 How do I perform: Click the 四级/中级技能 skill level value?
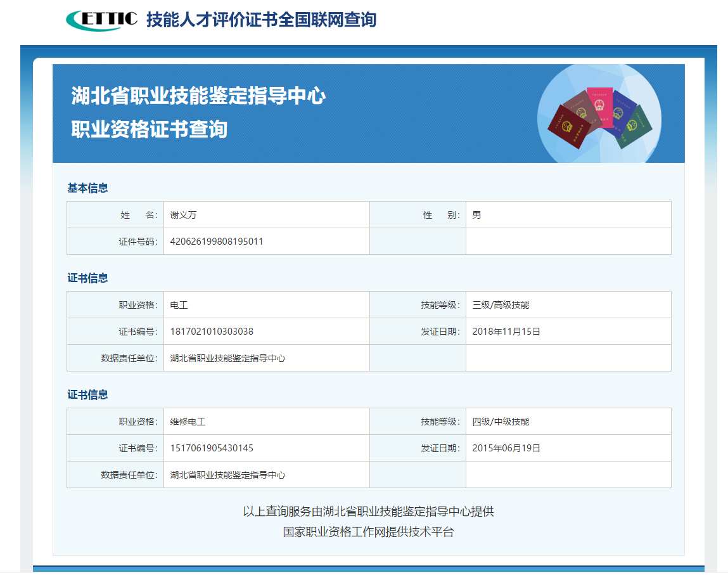click(501, 422)
